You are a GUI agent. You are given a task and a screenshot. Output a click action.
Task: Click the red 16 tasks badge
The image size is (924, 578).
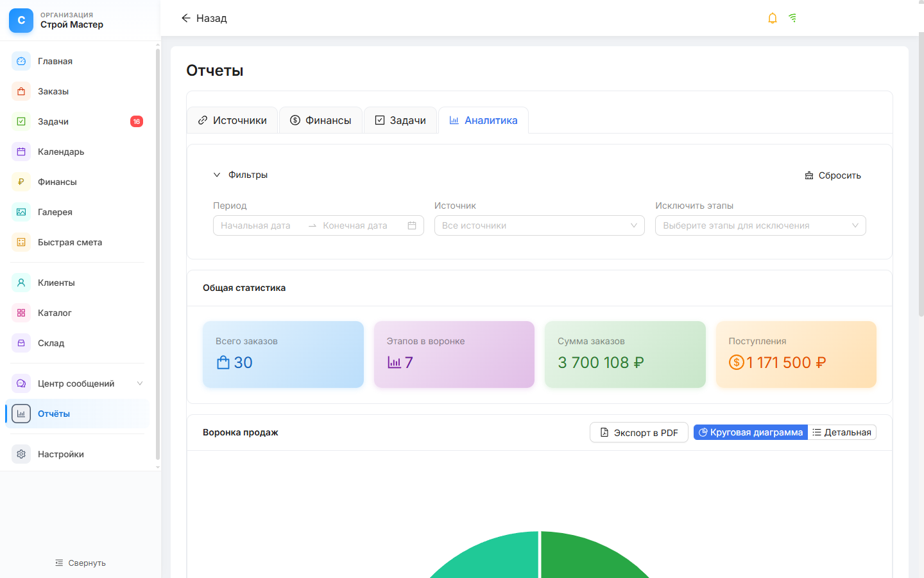137,121
